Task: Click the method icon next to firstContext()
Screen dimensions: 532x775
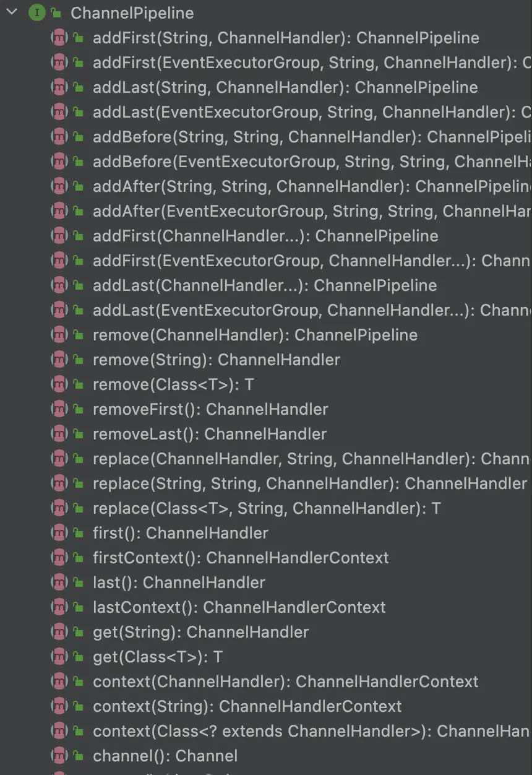Action: coord(59,558)
